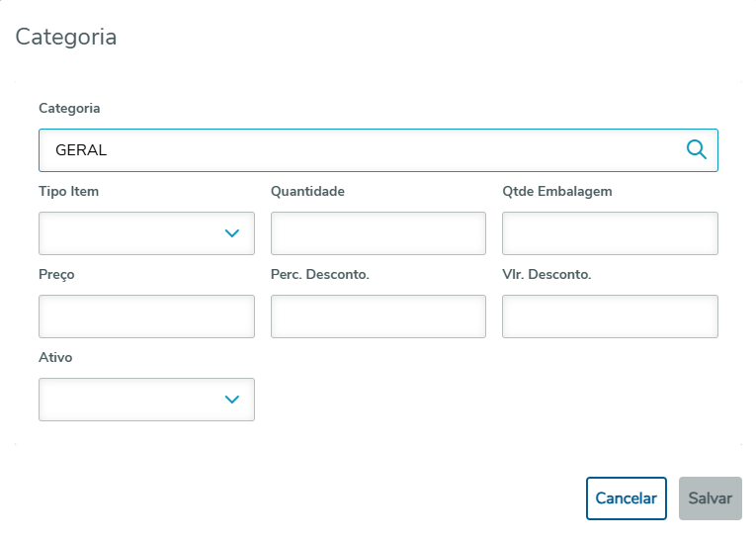Click into the Quantidade input field
This screenshot has height=541, width=756.
pyautogui.click(x=378, y=233)
